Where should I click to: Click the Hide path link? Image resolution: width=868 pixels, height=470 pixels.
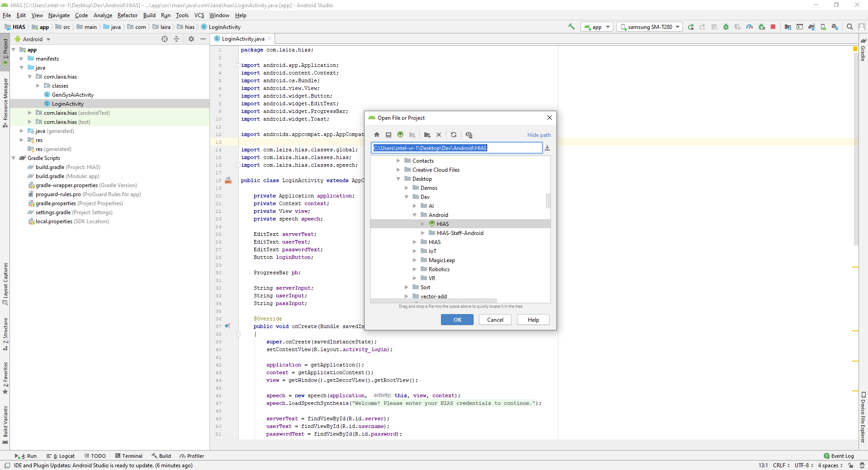coord(539,135)
